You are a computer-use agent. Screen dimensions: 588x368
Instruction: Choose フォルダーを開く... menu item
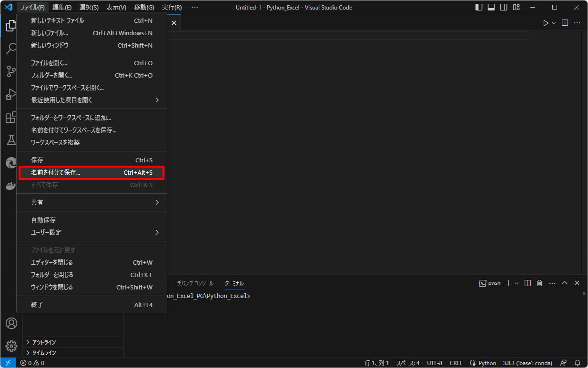click(91, 75)
